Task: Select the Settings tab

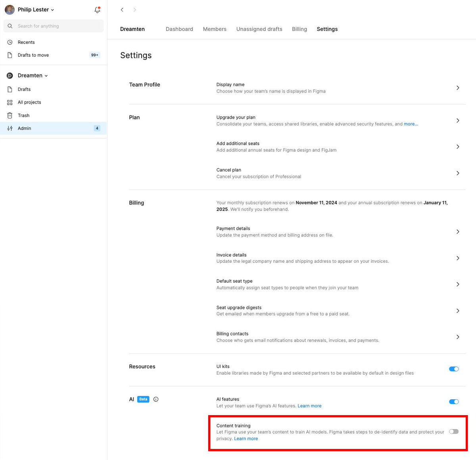Action: click(x=327, y=29)
